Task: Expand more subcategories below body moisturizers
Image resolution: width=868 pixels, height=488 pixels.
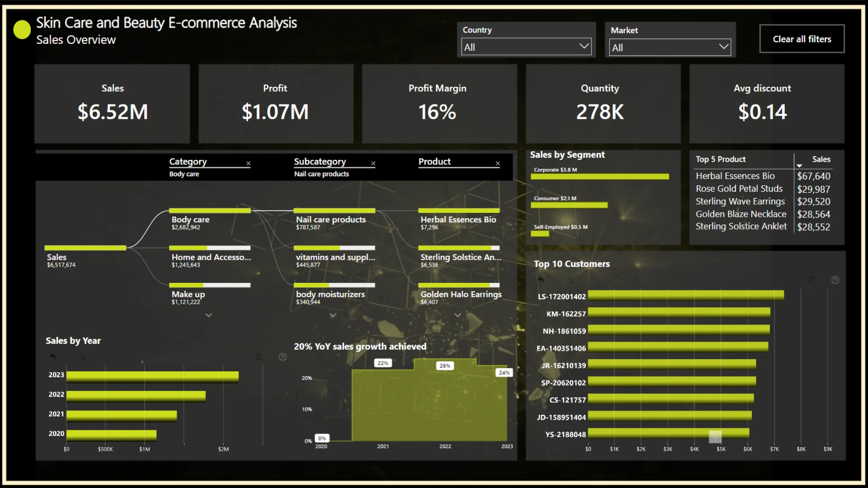Action: pyautogui.click(x=333, y=315)
